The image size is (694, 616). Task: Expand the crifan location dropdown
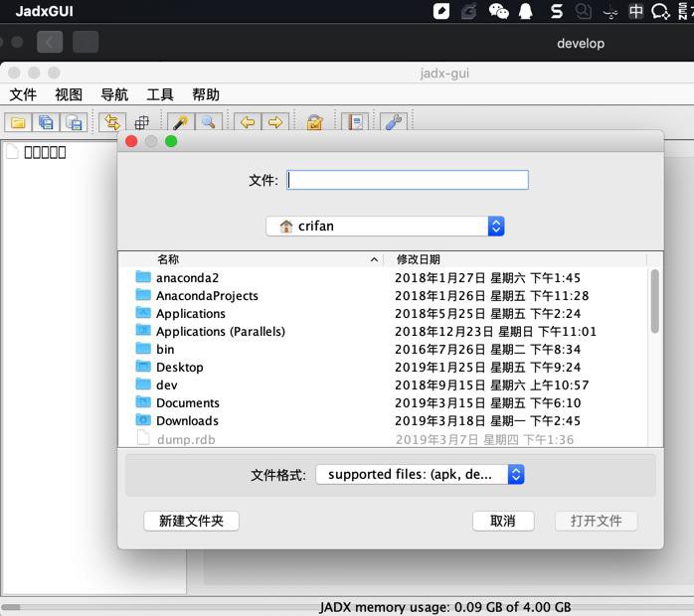tap(385, 226)
